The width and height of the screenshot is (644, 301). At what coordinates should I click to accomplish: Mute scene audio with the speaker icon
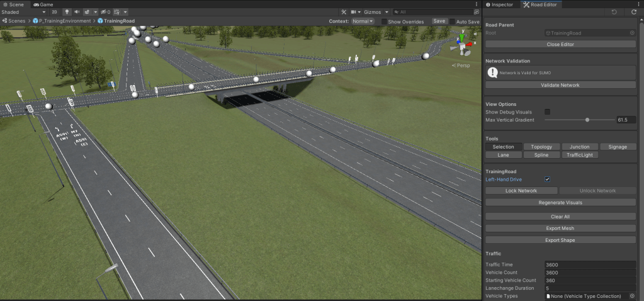click(x=77, y=12)
